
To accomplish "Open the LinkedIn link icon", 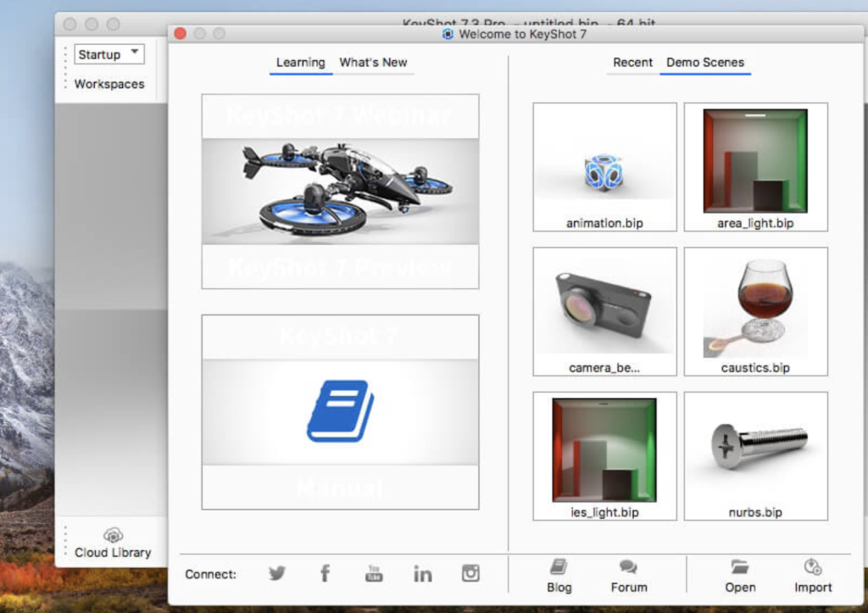I will [422, 574].
